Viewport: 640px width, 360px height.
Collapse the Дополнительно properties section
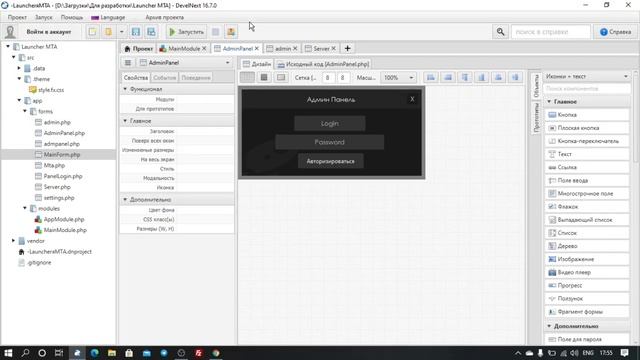(x=125, y=200)
